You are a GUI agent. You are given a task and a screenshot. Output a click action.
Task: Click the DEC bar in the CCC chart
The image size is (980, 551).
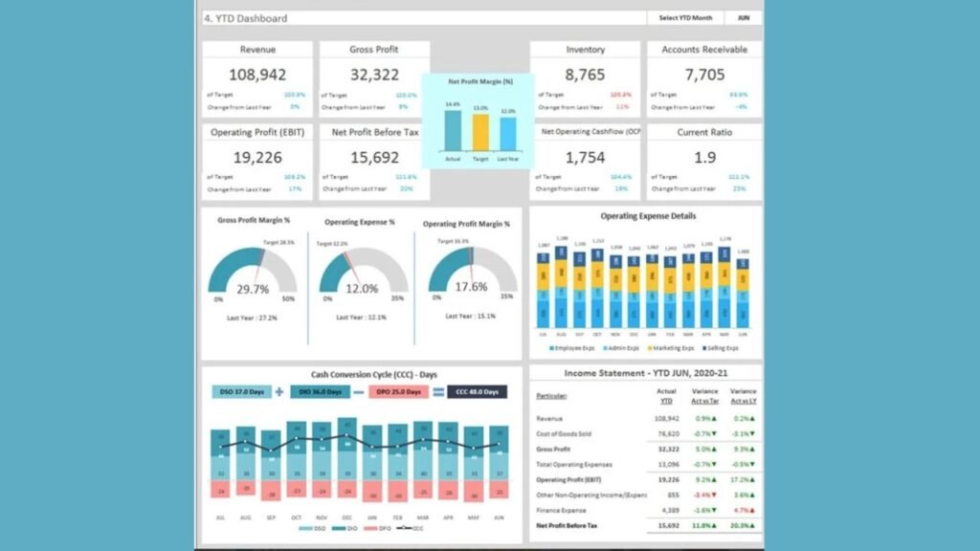[346, 458]
